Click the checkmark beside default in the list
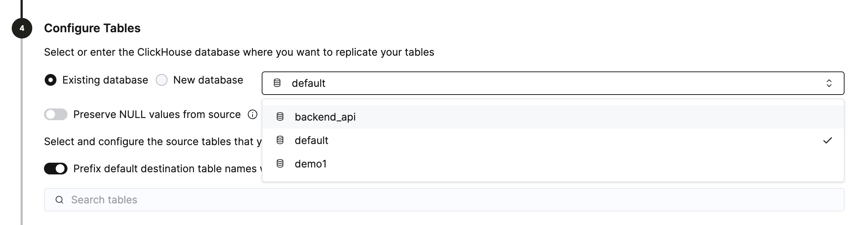This screenshot has height=225, width=868. coord(828,140)
